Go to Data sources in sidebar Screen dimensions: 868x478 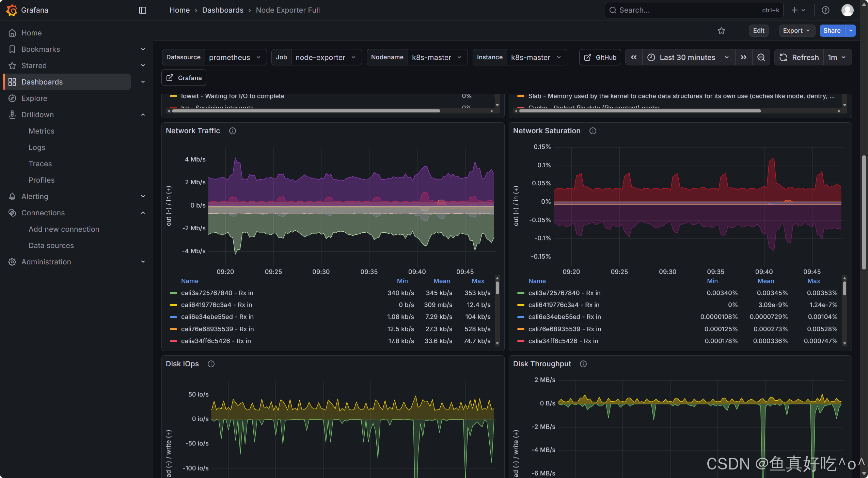[x=51, y=246]
